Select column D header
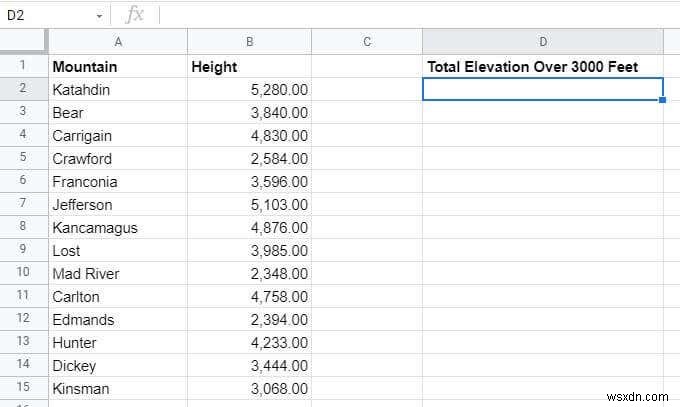The width and height of the screenshot is (680, 407). tap(543, 42)
